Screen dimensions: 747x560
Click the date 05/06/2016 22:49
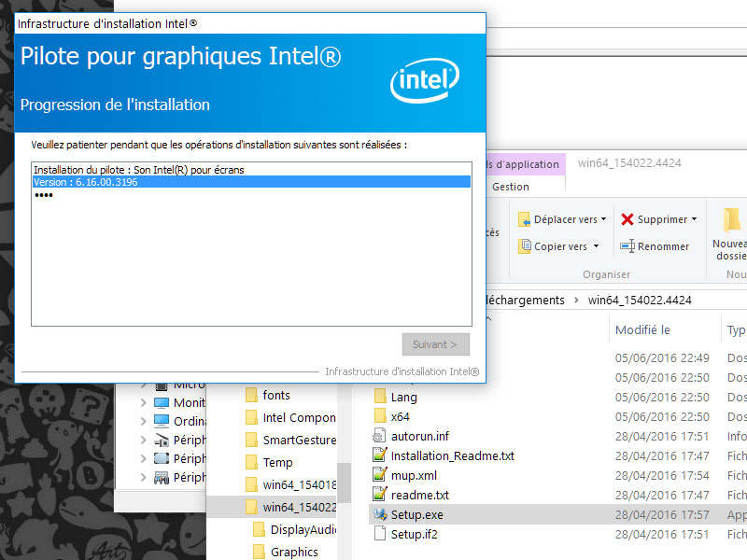click(662, 357)
